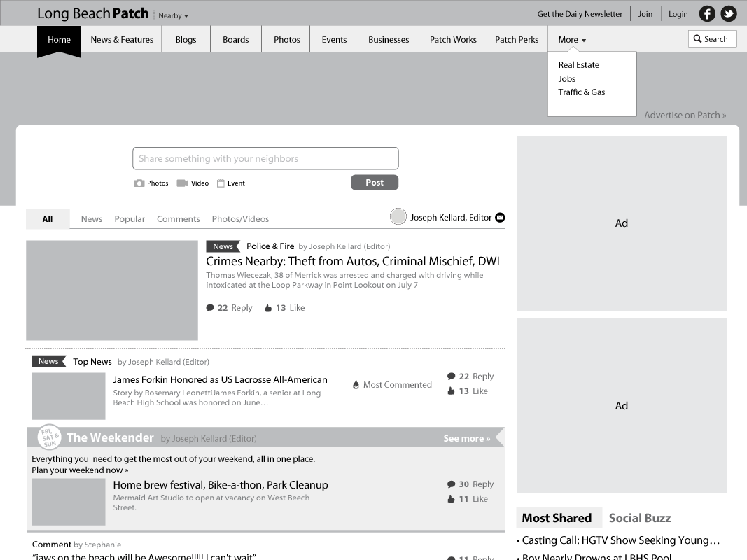Screen dimensions: 747x560
Task: Click Plan your weekend now link
Action: (80, 470)
